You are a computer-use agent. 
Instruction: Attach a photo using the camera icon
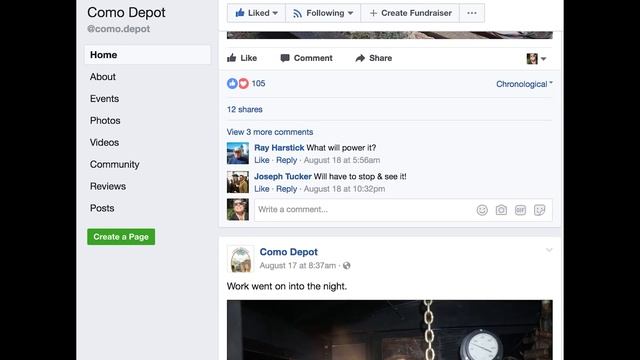click(x=501, y=210)
